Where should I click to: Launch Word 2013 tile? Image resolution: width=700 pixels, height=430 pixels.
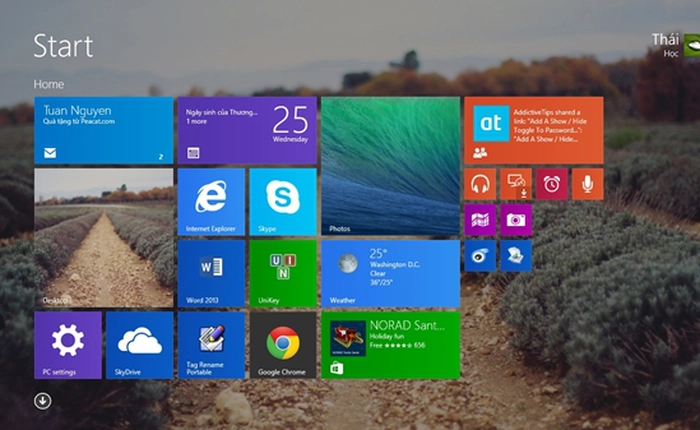[211, 274]
